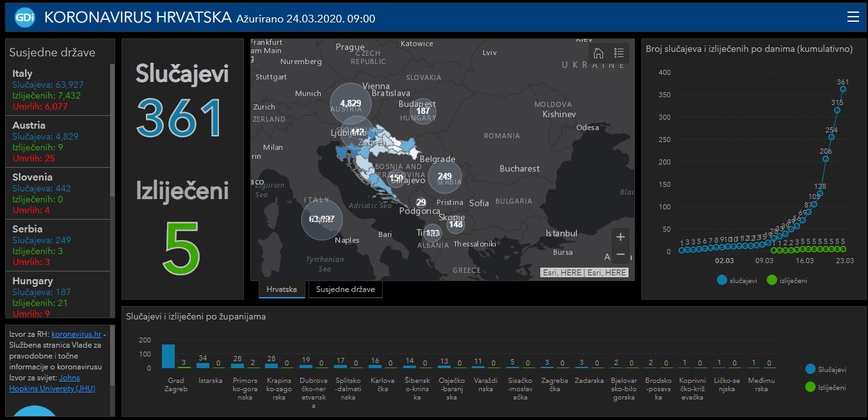Click Italy's 'Slučajeva: 63,927' text
Viewport: 868px width, 420px height.
[x=48, y=85]
